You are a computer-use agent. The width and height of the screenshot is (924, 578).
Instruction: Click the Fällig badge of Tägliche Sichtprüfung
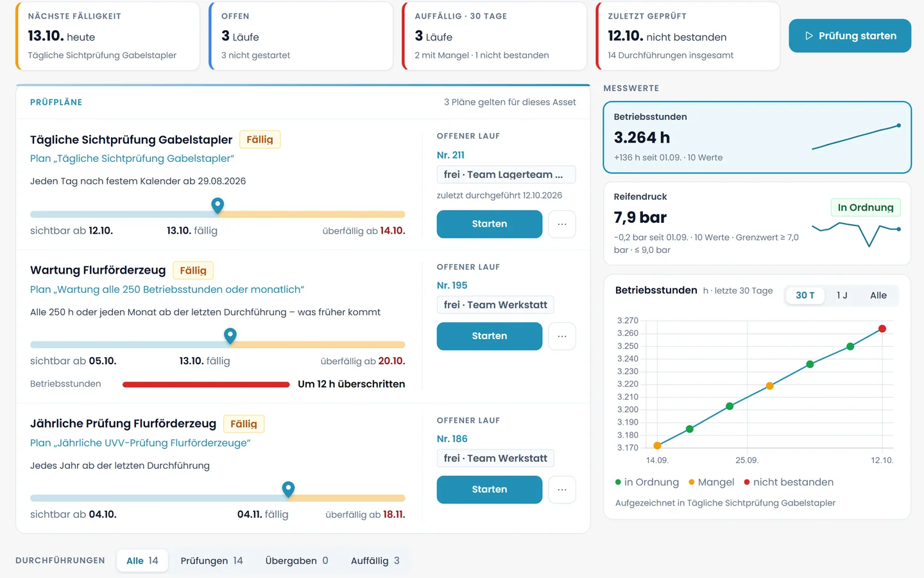(260, 139)
